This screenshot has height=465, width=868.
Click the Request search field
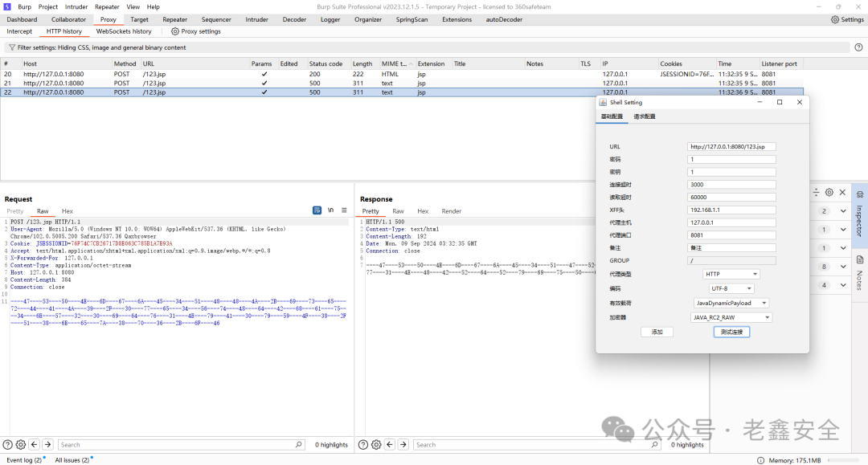181,445
